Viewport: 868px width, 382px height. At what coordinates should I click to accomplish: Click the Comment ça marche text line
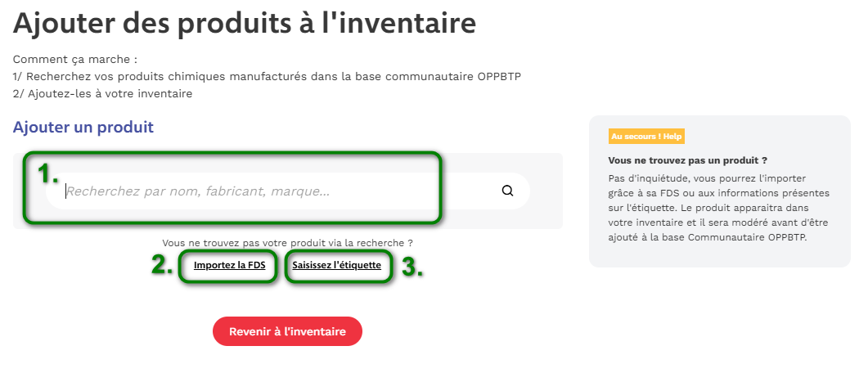tap(75, 60)
